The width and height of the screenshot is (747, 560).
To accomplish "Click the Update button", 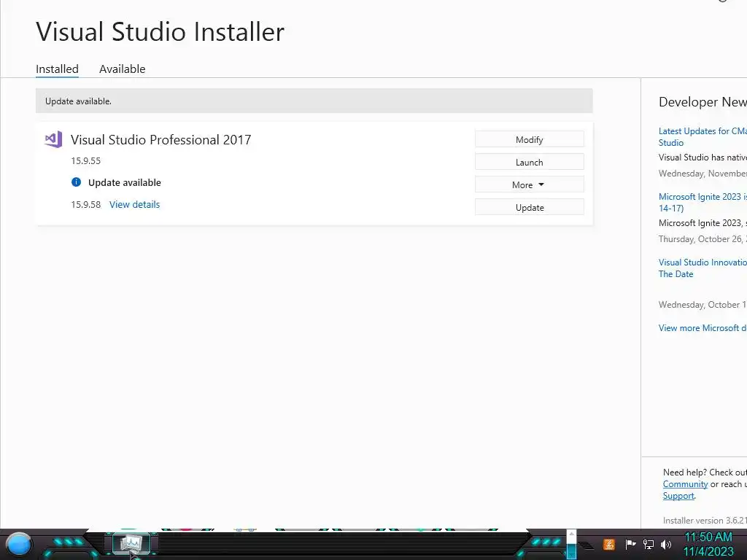I will coord(530,208).
